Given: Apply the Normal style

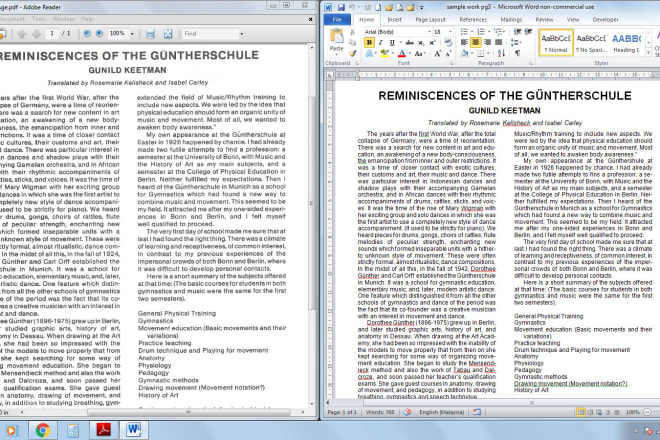Looking at the screenshot, I should coord(556,43).
